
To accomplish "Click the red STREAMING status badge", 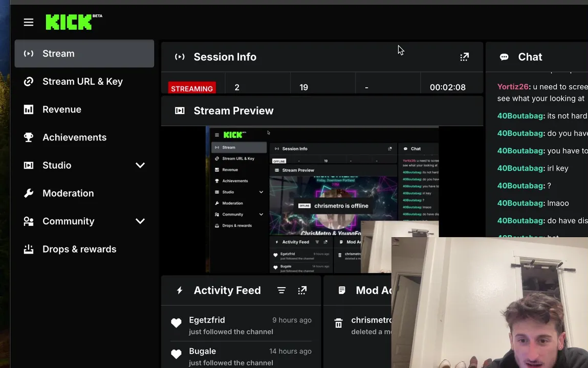I will tap(192, 88).
